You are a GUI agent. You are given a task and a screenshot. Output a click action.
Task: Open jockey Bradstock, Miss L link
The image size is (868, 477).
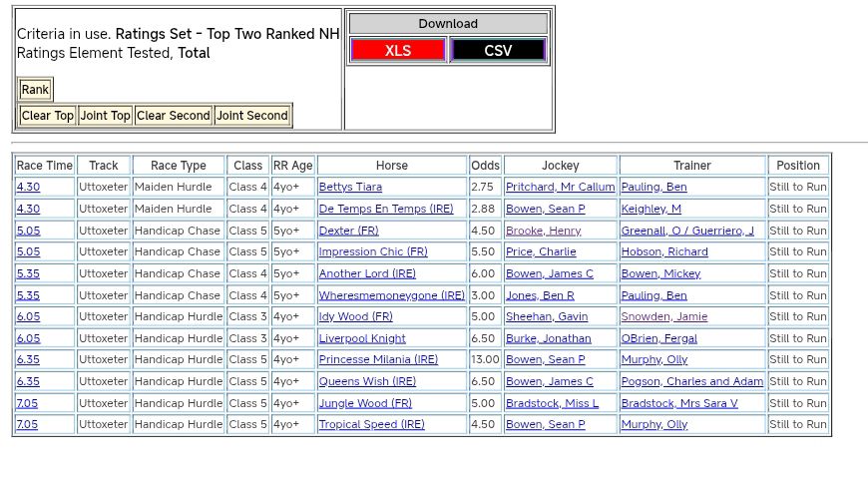[552, 404]
